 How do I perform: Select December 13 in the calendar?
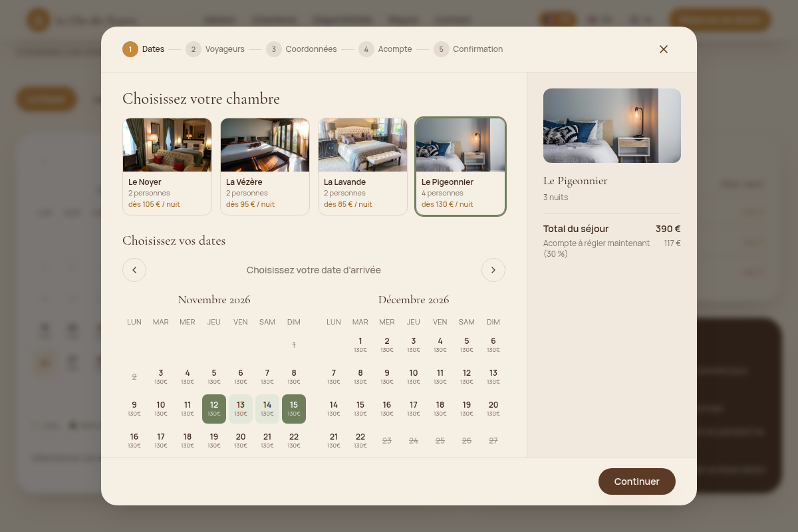(x=493, y=376)
